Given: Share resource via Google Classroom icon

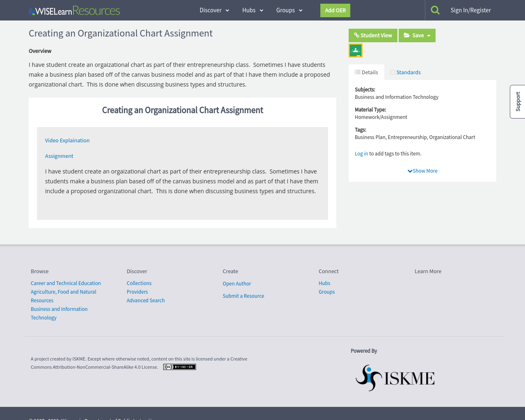Looking at the screenshot, I should click(x=355, y=50).
